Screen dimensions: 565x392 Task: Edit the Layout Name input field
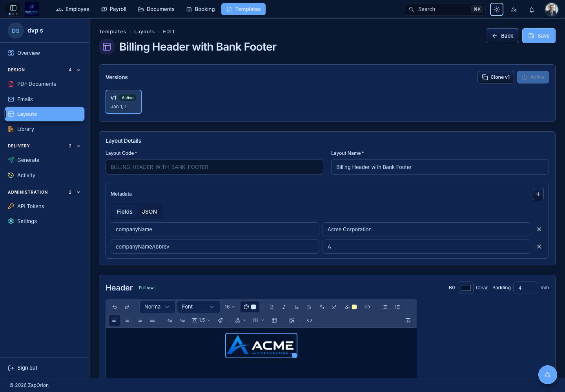pos(440,167)
